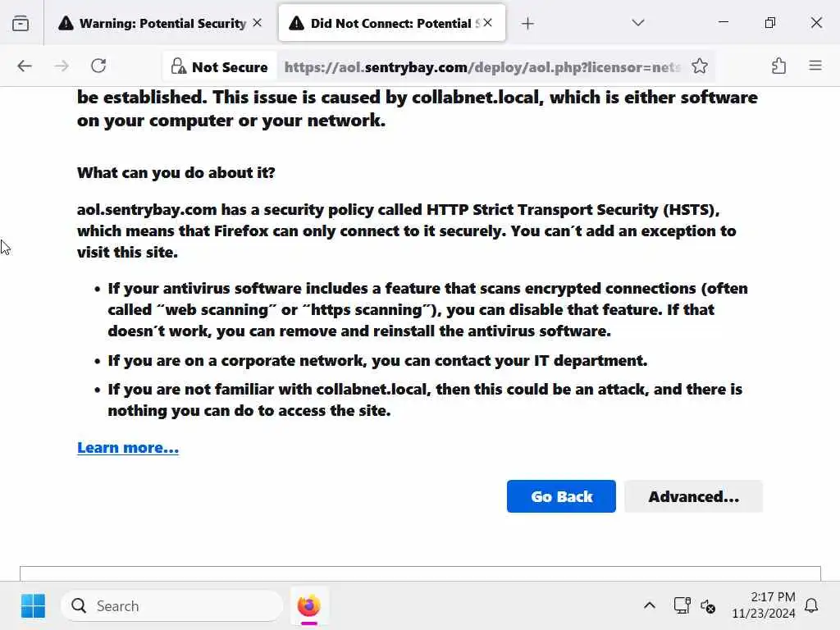Viewport: 840px width, 630px height.
Task: Expand the Advanced… options
Action: [x=693, y=496]
